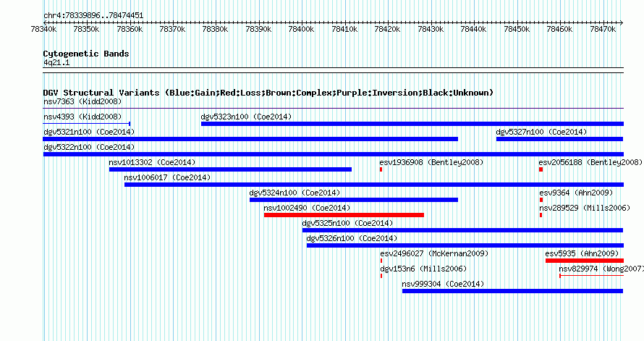Click the blue bar under dgv5323n100
The width and height of the screenshot is (644, 341).
[412, 124]
